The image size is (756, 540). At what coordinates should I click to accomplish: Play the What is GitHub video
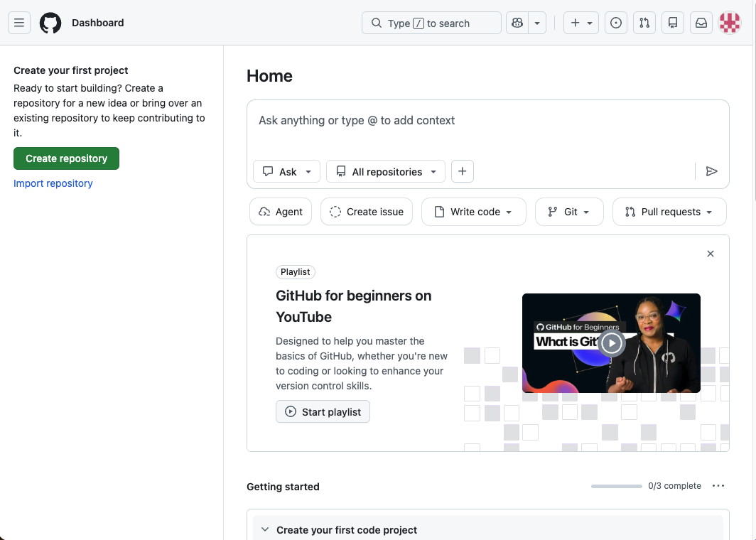pos(611,343)
